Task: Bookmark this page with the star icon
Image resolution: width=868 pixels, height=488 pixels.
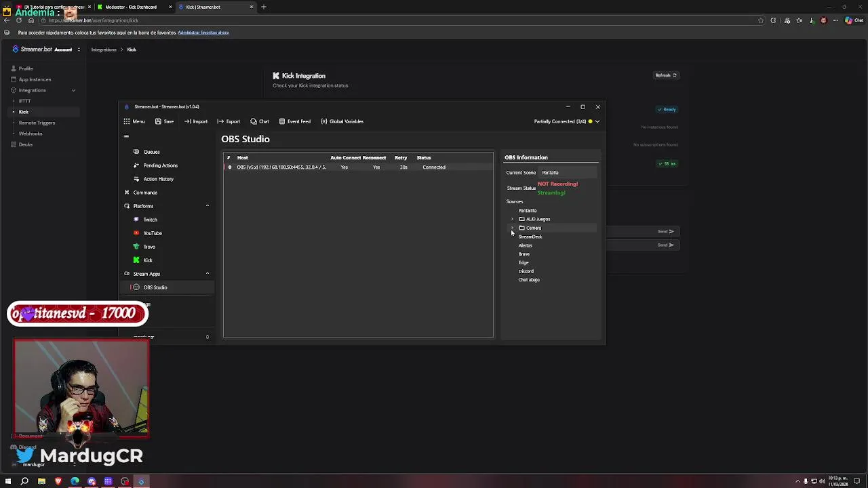Action: 761,20
